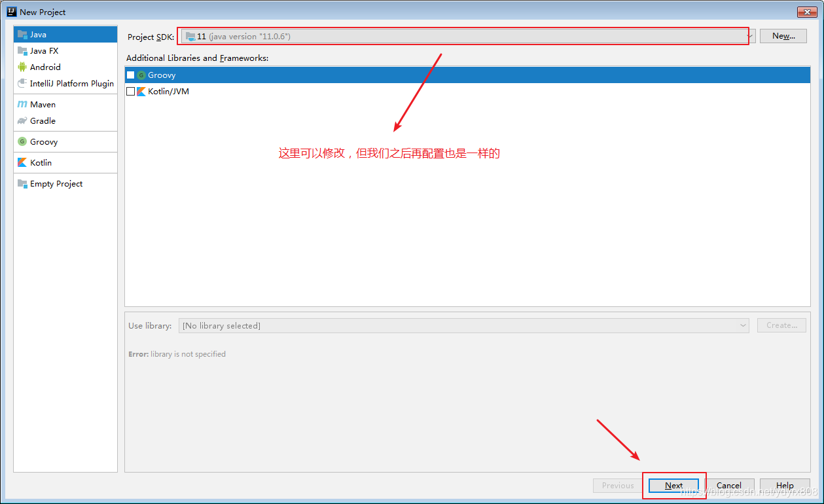Click the Android robot icon
This screenshot has height=504, width=824.
(x=22, y=67)
